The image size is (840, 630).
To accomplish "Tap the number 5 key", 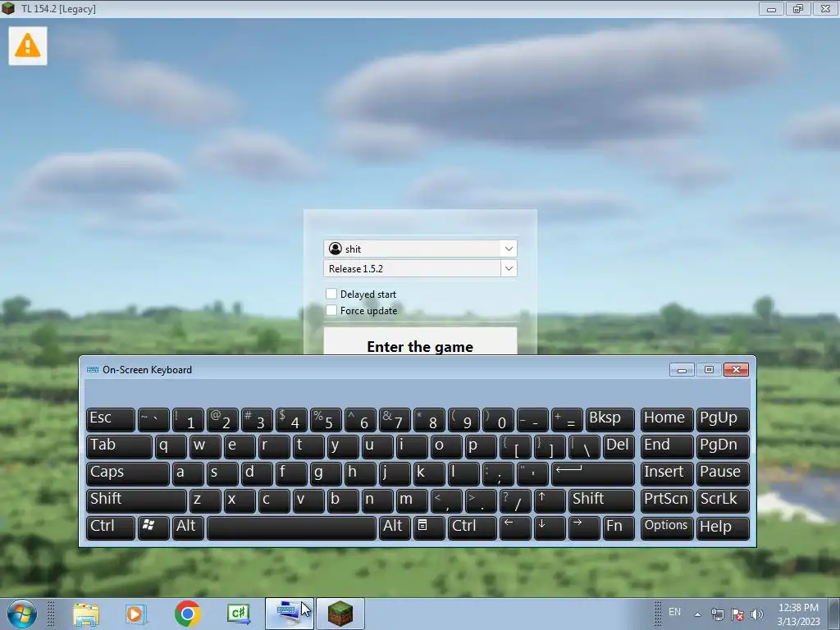I will pyautogui.click(x=325, y=419).
